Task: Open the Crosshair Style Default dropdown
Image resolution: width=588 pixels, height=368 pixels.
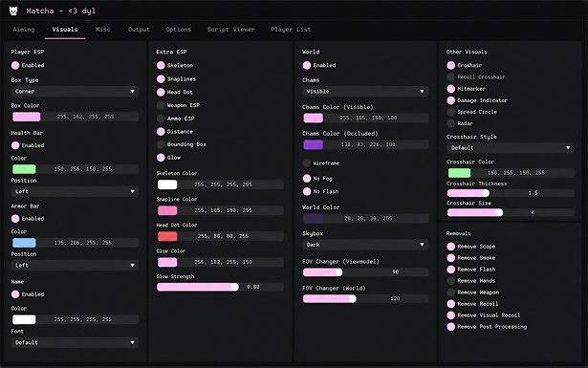Action: 511,147
